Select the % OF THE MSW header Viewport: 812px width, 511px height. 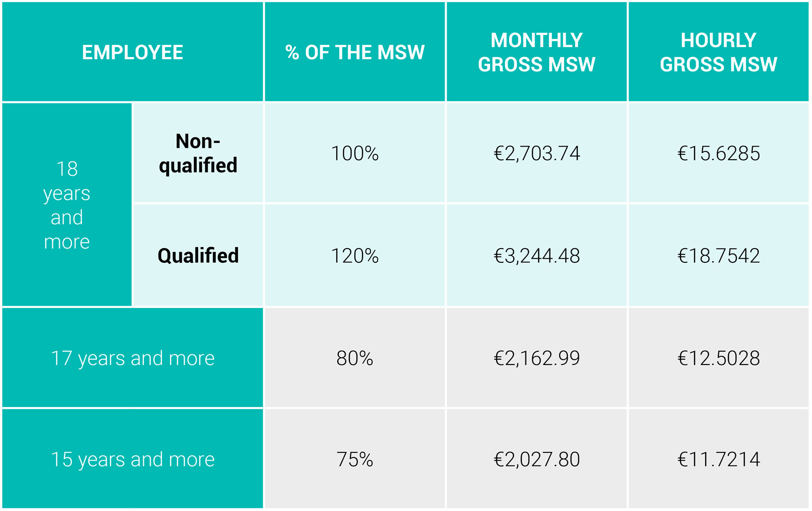(355, 52)
